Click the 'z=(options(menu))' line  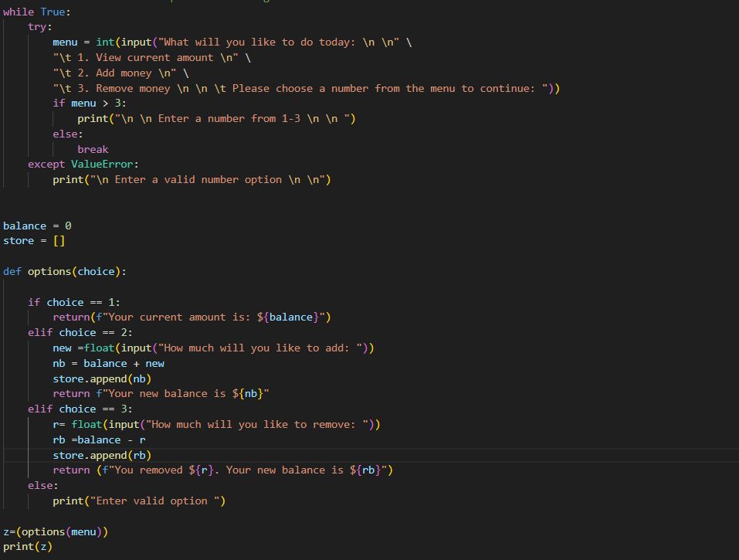pyautogui.click(x=56, y=531)
